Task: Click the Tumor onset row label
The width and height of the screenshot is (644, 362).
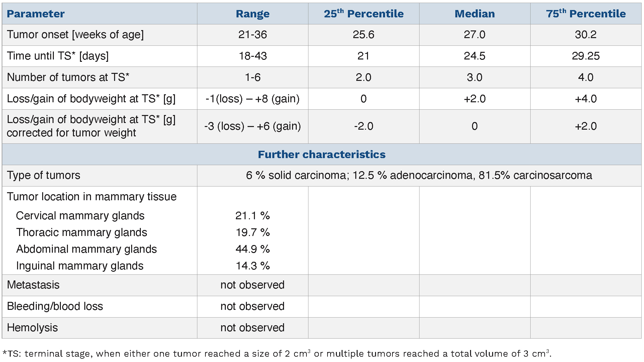Action: tap(75, 34)
